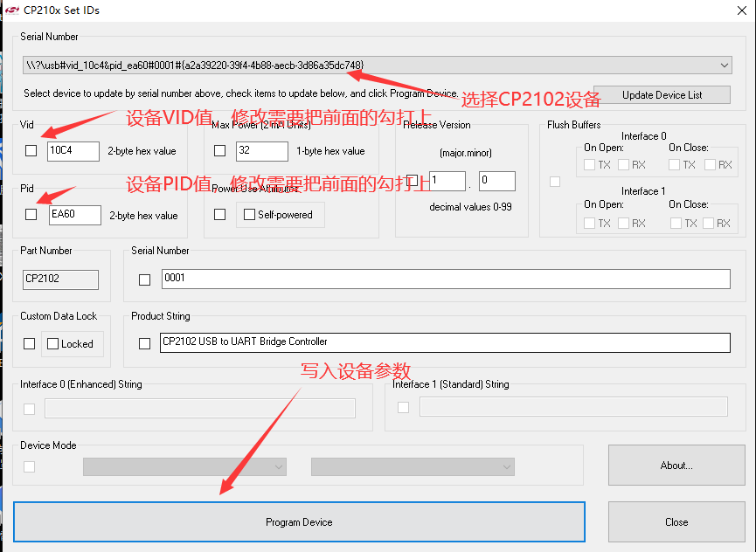Viewport: 756px width, 552px height.
Task: Click the Close button
Action: click(x=676, y=522)
